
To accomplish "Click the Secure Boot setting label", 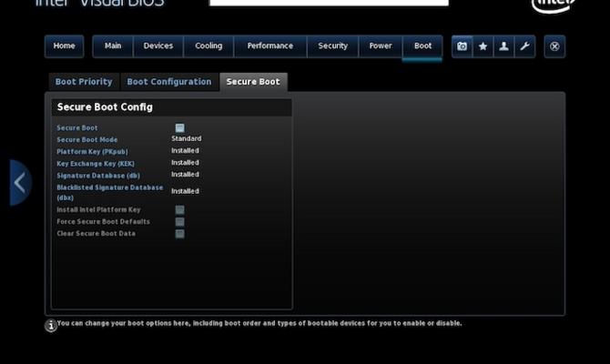I will click(x=77, y=128).
